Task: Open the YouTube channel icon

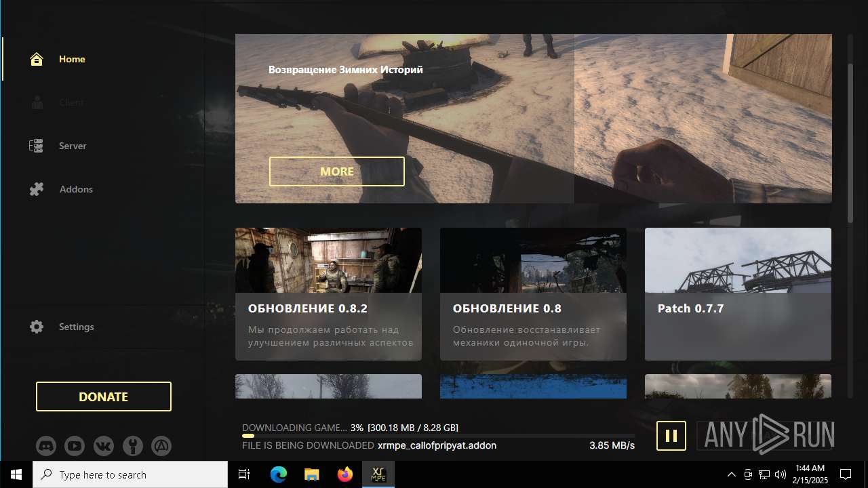Action: (75, 446)
